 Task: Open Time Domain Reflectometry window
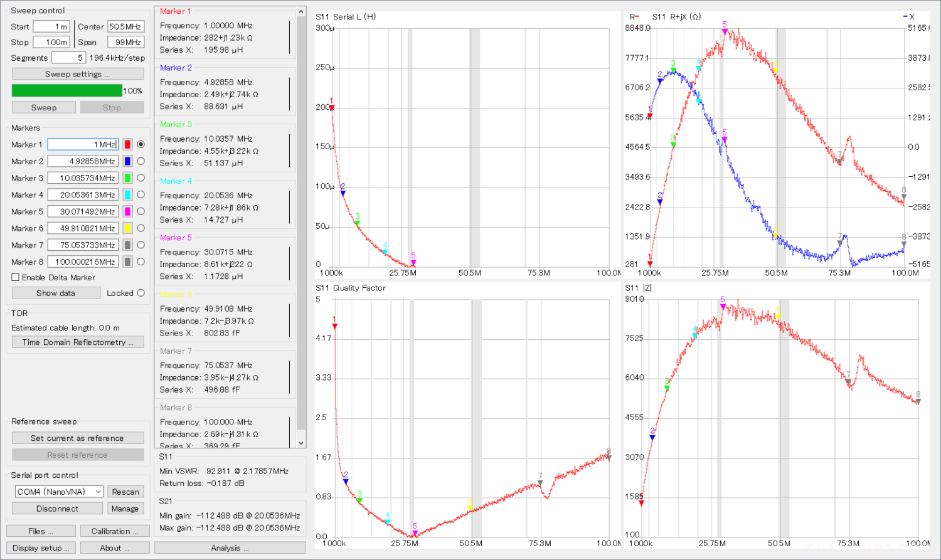coord(78,342)
